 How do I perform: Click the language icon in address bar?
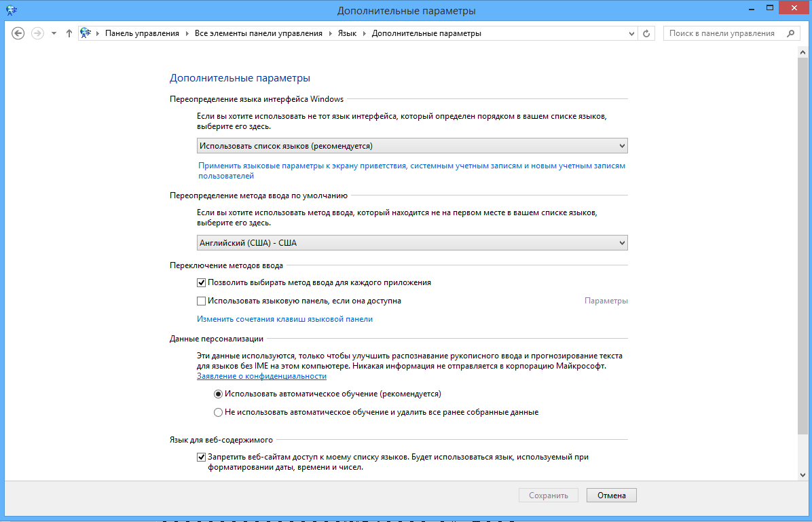(x=86, y=33)
